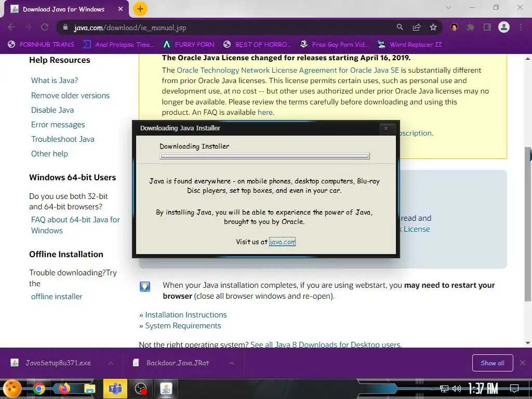Open Firefox from the taskbar

pos(64,389)
